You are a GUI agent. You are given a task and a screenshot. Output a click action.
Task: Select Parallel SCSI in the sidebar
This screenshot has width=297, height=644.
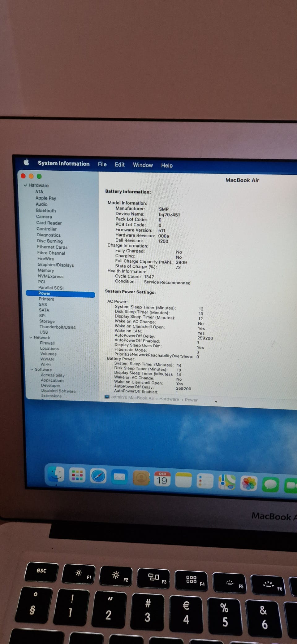(x=51, y=288)
